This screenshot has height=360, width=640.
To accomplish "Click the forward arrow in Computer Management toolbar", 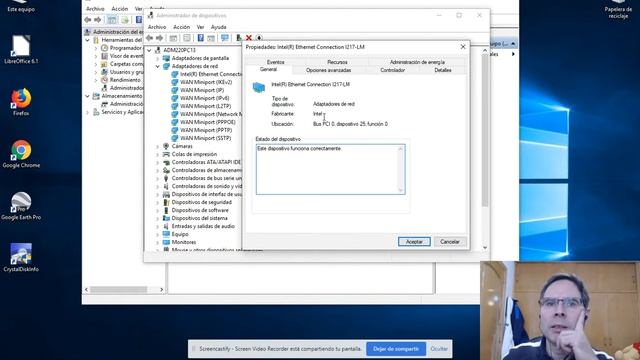I will click(x=98, y=20).
